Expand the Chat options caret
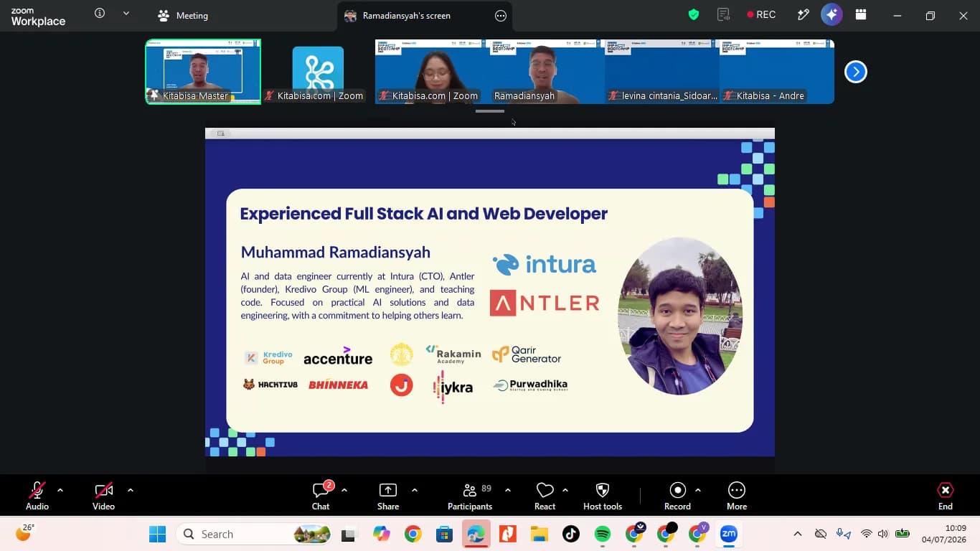 (x=344, y=490)
